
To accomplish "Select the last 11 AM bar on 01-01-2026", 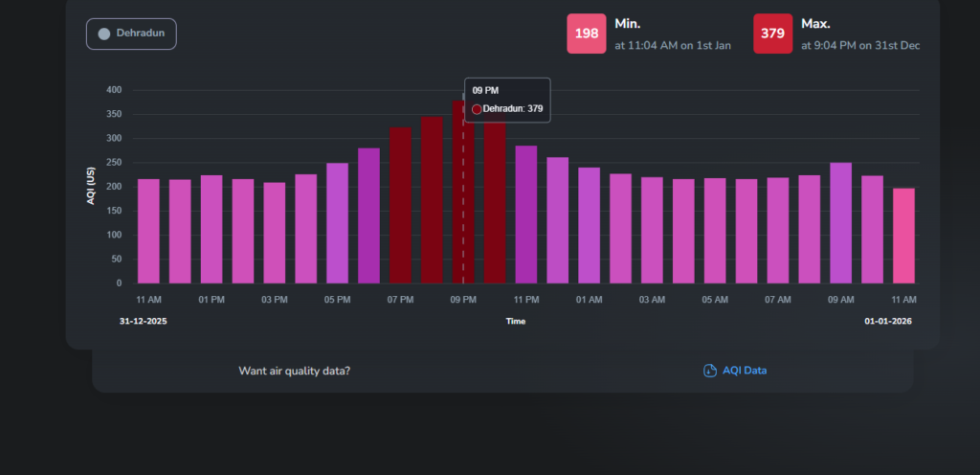I will point(903,236).
